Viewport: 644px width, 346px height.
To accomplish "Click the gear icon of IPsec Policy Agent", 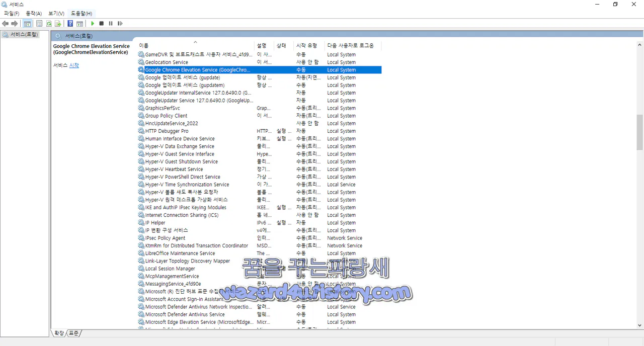I will tap(141, 238).
